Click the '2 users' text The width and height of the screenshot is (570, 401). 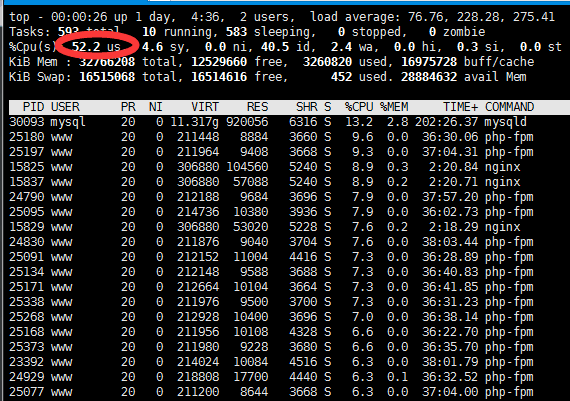click(x=264, y=17)
